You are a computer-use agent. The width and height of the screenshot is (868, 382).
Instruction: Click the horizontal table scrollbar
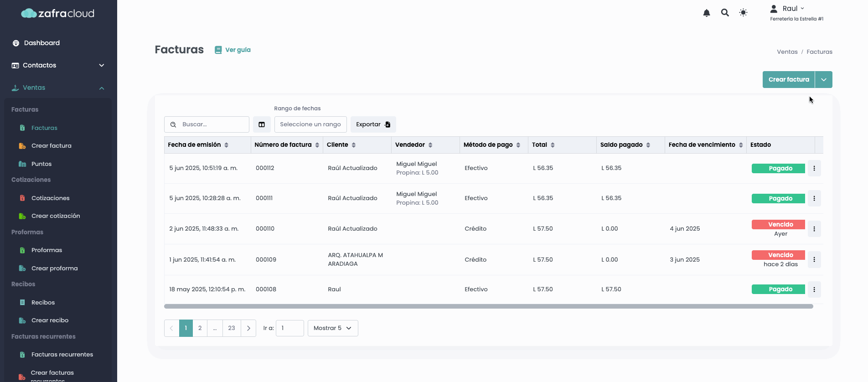tap(489, 306)
